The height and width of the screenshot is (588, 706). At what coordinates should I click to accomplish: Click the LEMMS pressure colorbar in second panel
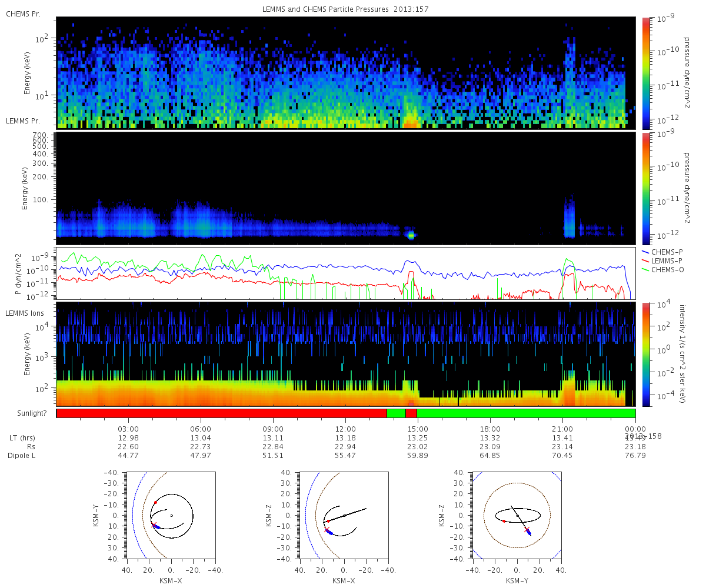(647, 189)
